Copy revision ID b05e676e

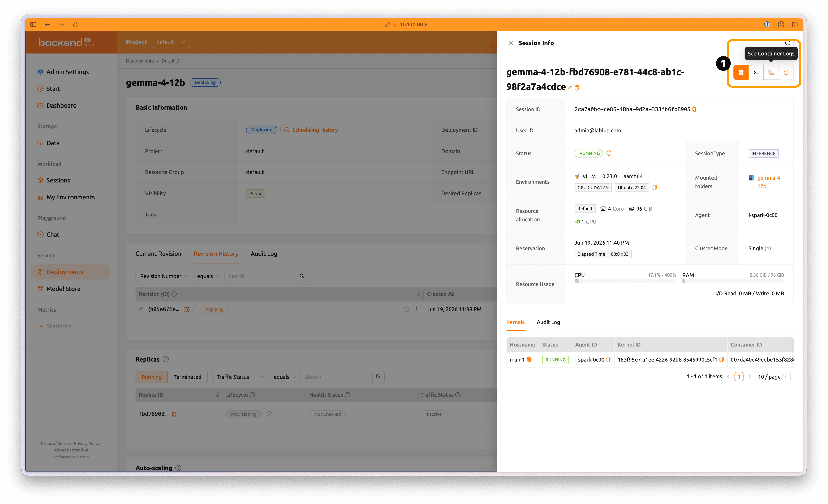[186, 309]
